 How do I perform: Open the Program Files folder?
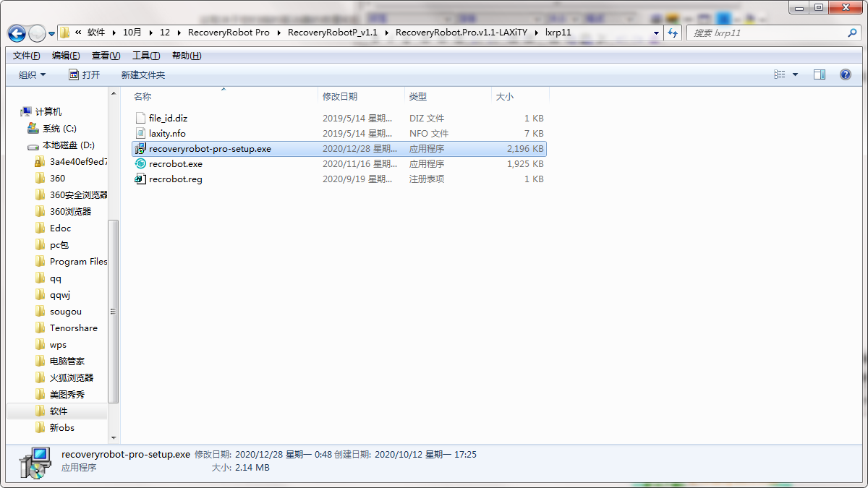[x=78, y=261]
